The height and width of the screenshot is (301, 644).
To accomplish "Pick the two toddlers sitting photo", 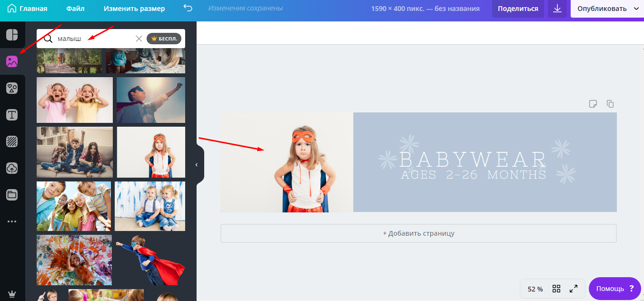I will coord(150,206).
